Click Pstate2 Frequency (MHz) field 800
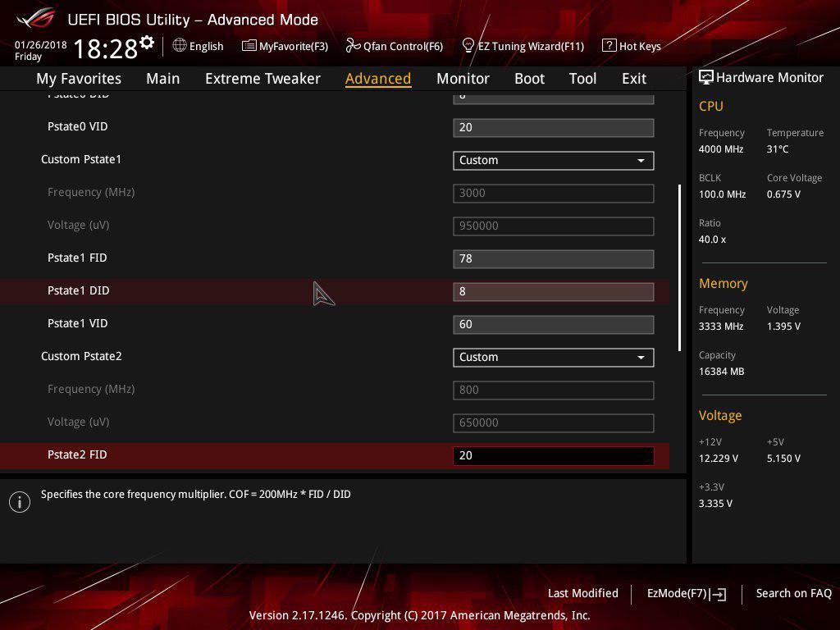This screenshot has width=840, height=630. (554, 390)
